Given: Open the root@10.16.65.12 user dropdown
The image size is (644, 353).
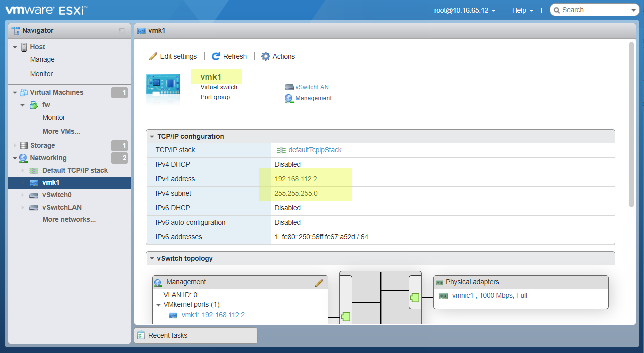Looking at the screenshot, I should tap(464, 10).
